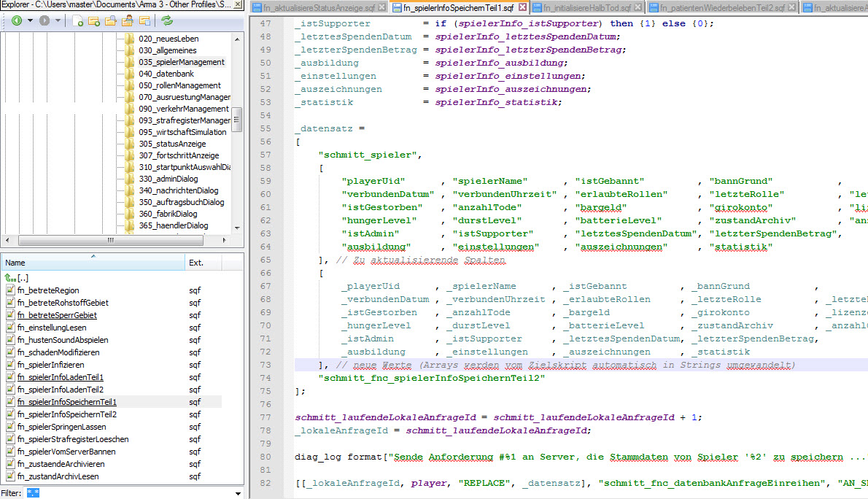Click folder tree horizontal scroll-right arrow
The width and height of the screenshot is (868, 499).
(224, 240)
